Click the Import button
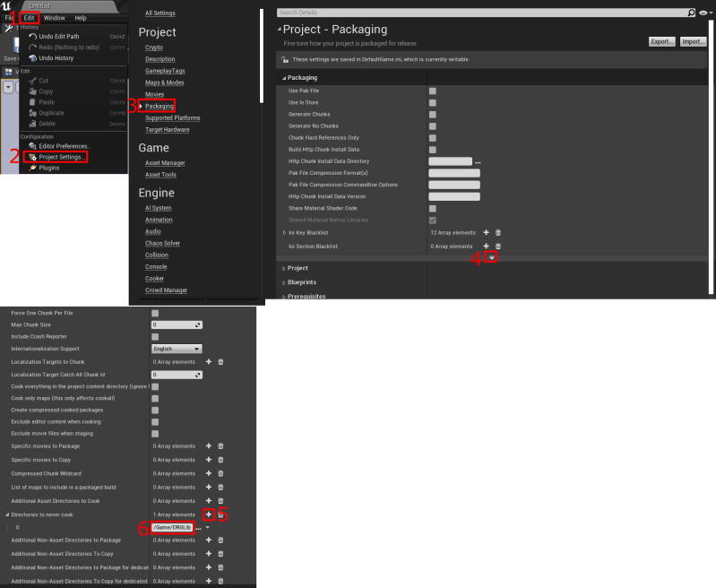The image size is (716, 588). click(693, 41)
